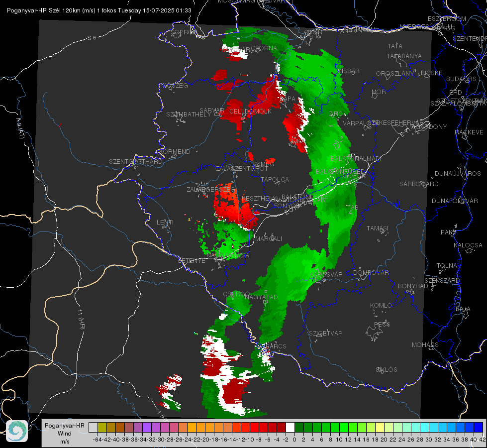Click the LETENYE label
The height and width of the screenshot is (448, 487).
(192, 261)
